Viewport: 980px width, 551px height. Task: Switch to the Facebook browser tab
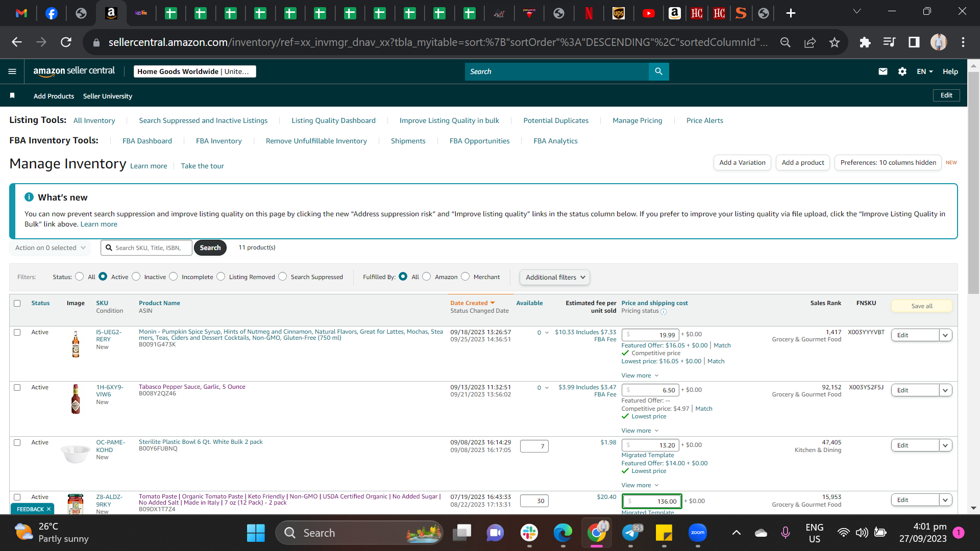coord(52,13)
